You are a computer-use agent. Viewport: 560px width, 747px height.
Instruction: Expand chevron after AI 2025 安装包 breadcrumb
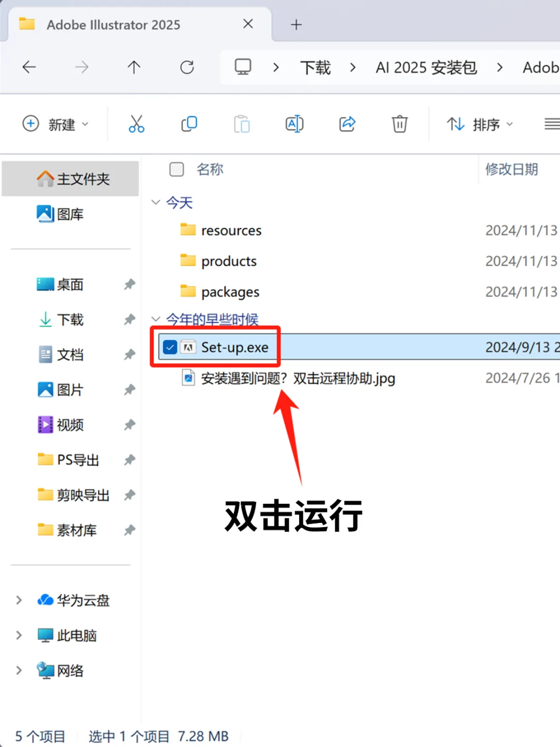pyautogui.click(x=499, y=67)
